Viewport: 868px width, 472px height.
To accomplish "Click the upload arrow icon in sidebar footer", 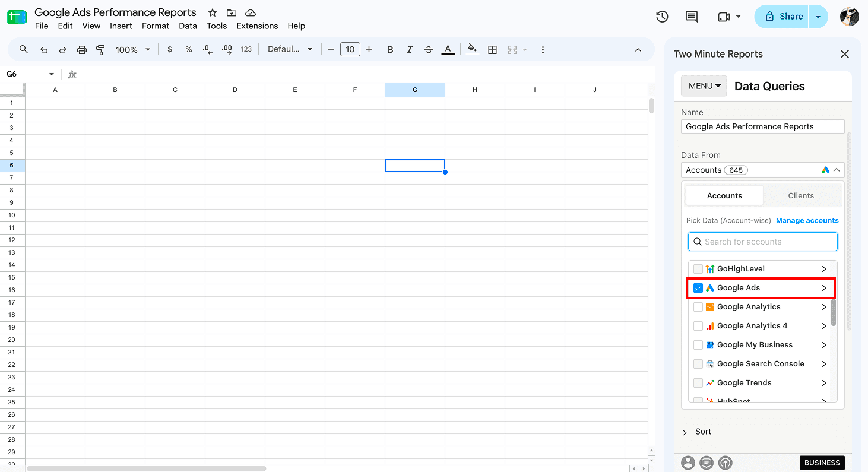I will coord(725,463).
